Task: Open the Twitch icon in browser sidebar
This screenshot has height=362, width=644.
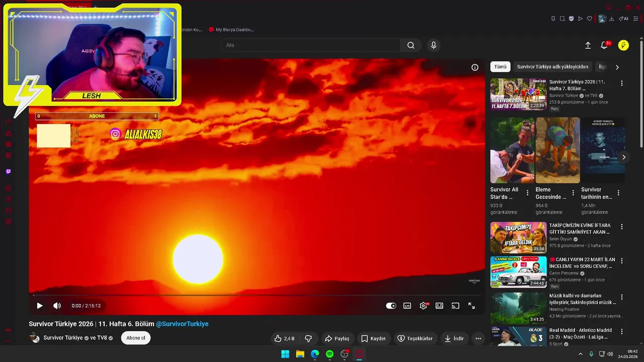Action: coord(8,171)
